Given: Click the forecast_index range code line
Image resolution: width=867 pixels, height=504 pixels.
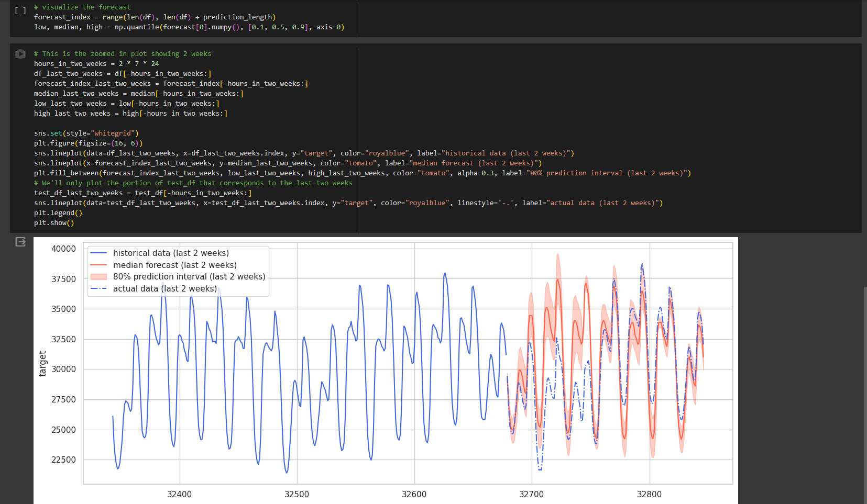Looking at the screenshot, I should [155, 17].
